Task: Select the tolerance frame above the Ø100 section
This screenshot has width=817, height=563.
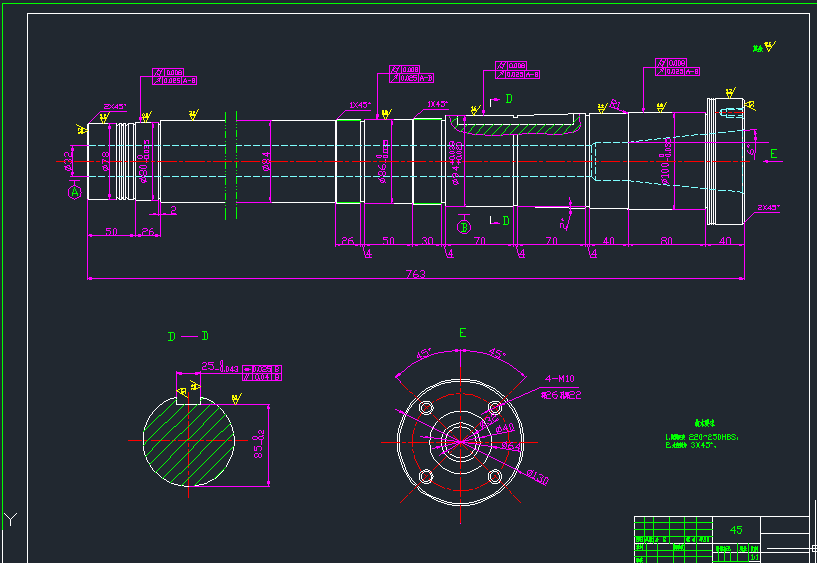Action: click(677, 67)
